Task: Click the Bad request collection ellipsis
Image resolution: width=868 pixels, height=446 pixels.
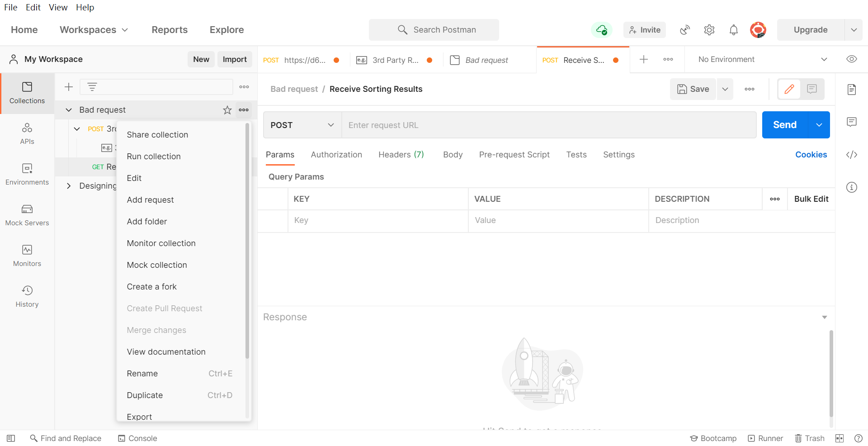Action: 244,110
